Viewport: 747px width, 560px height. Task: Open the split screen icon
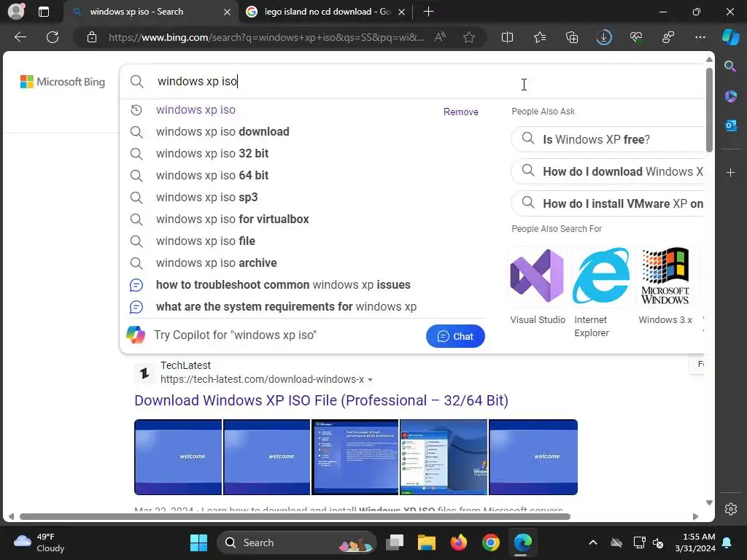[508, 37]
